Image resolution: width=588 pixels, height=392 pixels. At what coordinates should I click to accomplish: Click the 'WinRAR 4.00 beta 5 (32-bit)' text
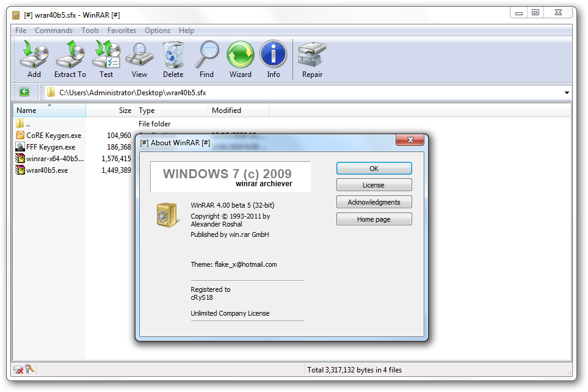click(x=233, y=205)
